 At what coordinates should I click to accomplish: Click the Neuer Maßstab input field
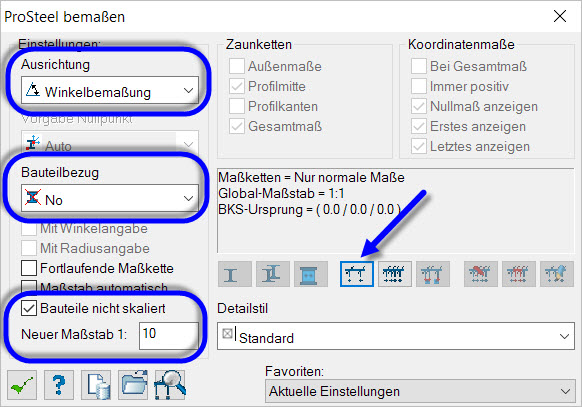169,336
